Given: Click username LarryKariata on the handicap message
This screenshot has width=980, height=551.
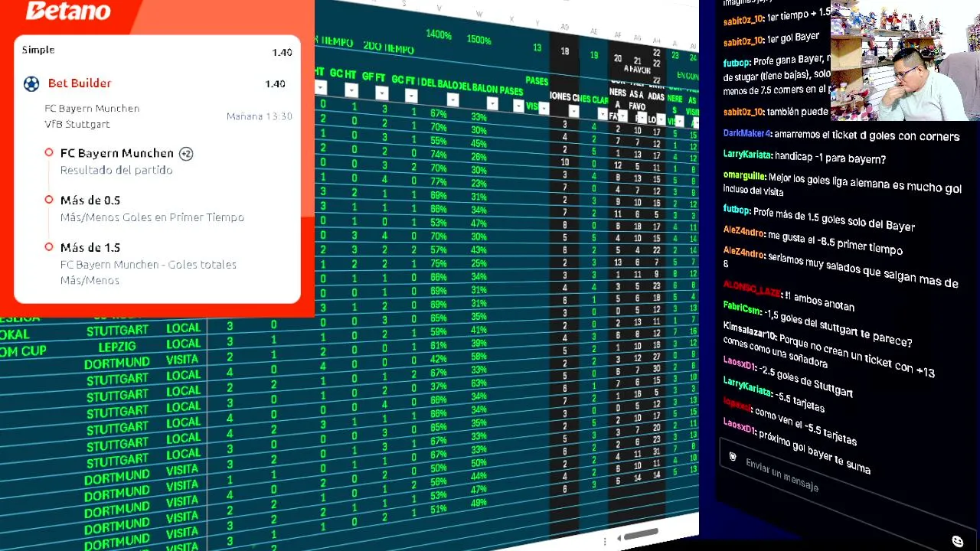Looking at the screenshot, I should point(746,155).
